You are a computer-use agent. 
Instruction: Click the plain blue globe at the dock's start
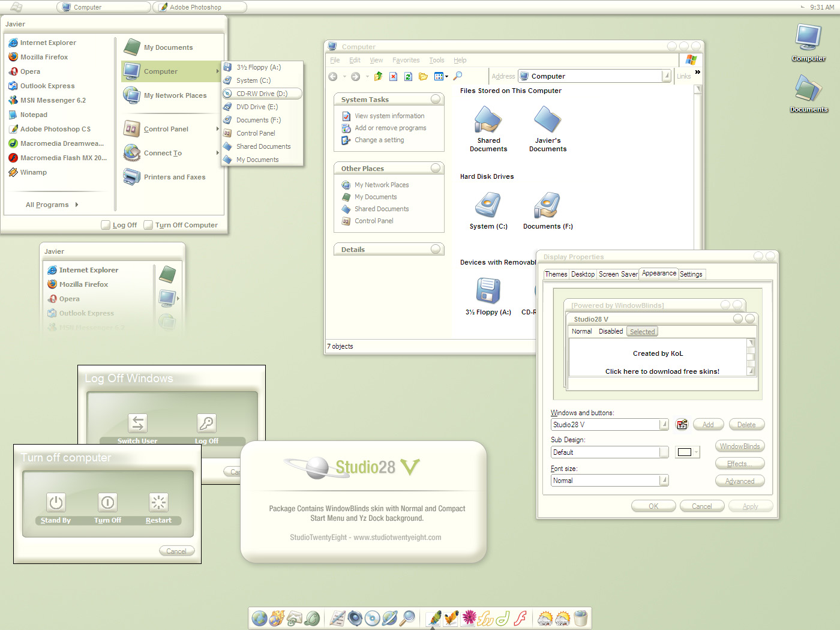click(259, 618)
